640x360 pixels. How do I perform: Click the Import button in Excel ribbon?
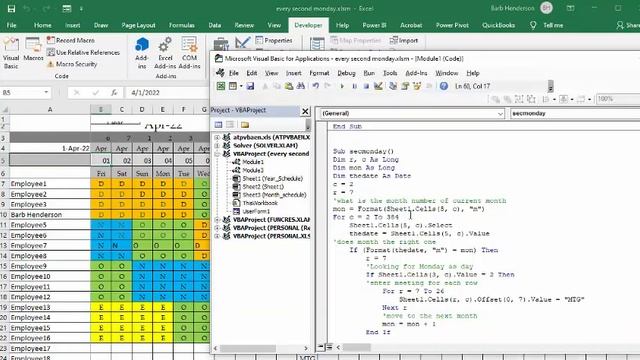404,40
